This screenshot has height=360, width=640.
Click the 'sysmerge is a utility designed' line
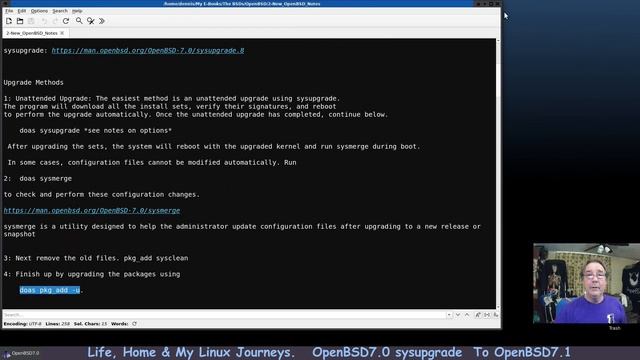click(x=242, y=227)
